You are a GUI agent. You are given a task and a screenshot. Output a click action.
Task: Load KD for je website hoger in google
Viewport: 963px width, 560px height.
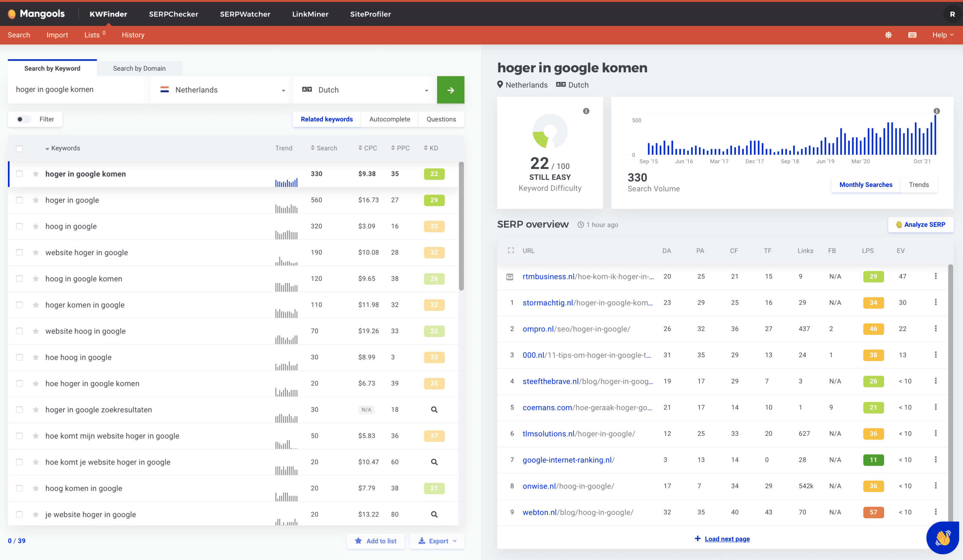(434, 514)
